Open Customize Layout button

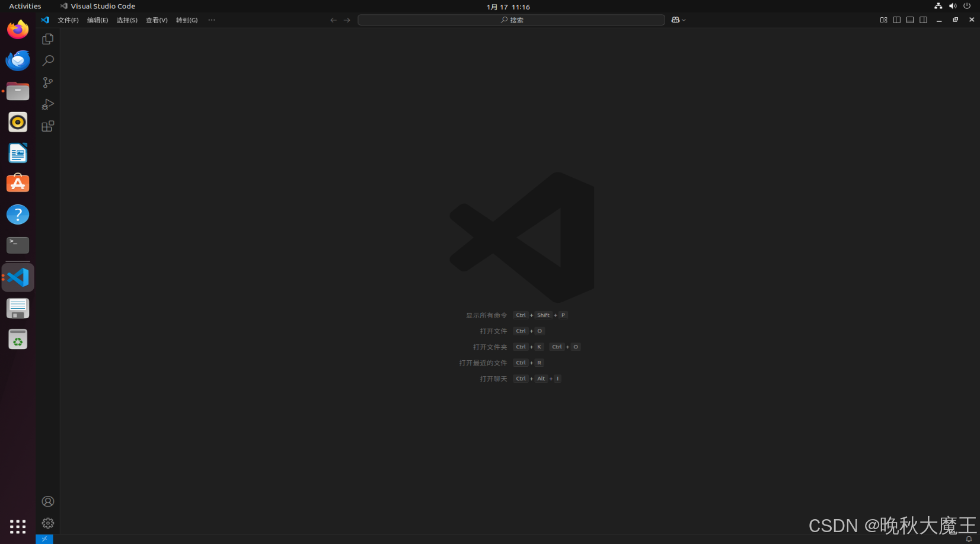[883, 20]
